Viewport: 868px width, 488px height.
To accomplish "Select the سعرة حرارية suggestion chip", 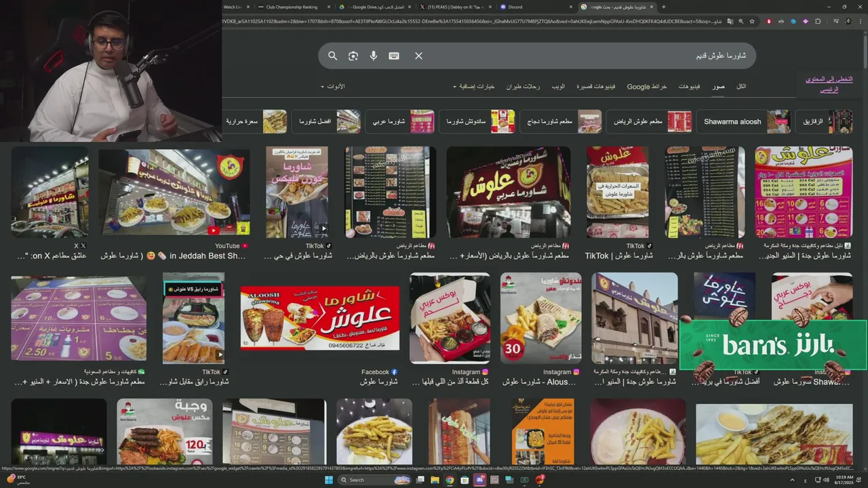I will click(256, 121).
